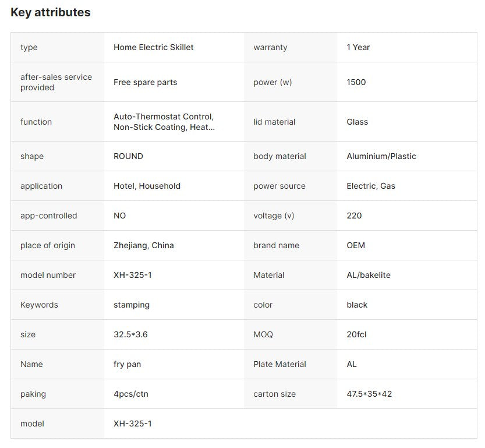Select the MOQ value 20fcl
Viewport: 485px width, 448px height.
click(x=356, y=334)
